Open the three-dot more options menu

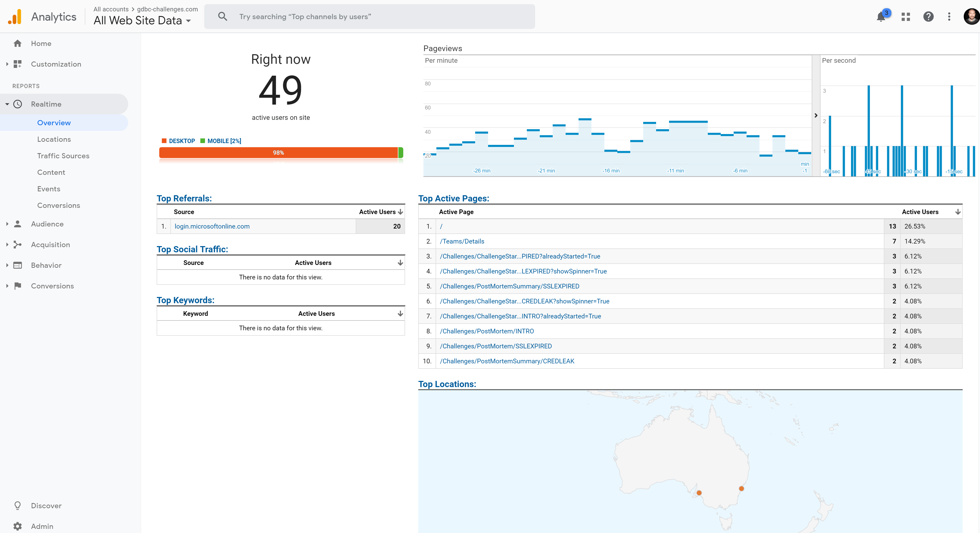coord(949,17)
